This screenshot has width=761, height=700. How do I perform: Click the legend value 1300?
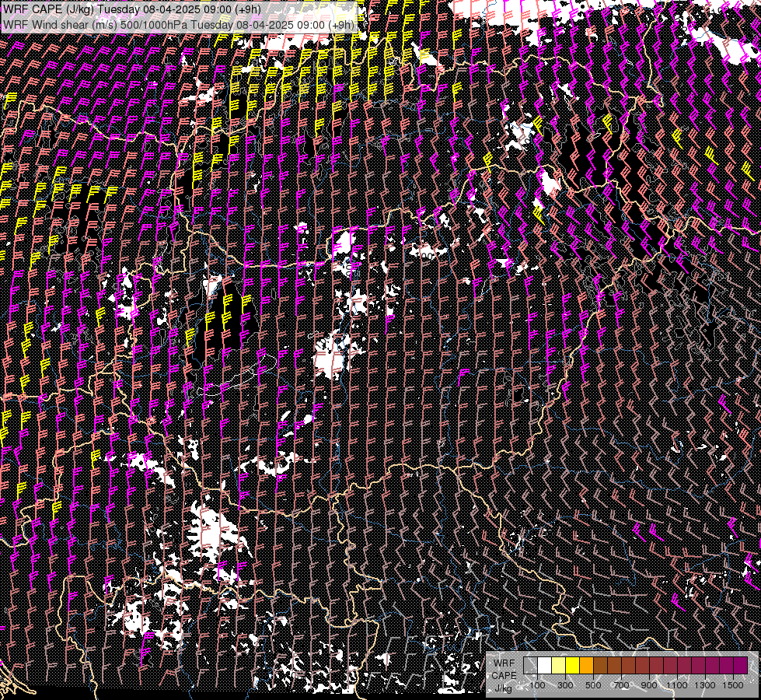tap(705, 685)
